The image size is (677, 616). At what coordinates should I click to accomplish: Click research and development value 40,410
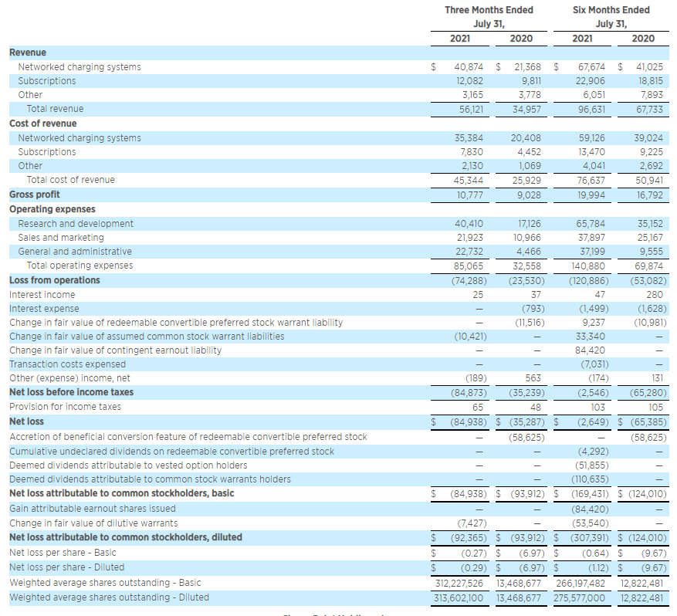coord(469,224)
